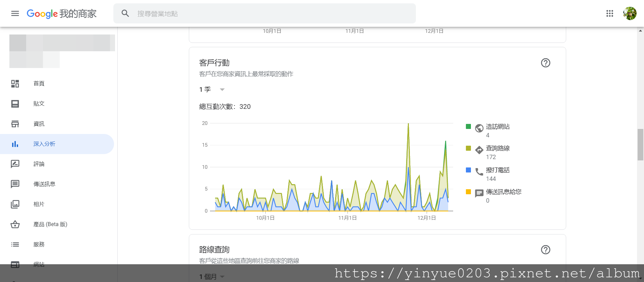Click the search magnifier icon

click(x=125, y=13)
